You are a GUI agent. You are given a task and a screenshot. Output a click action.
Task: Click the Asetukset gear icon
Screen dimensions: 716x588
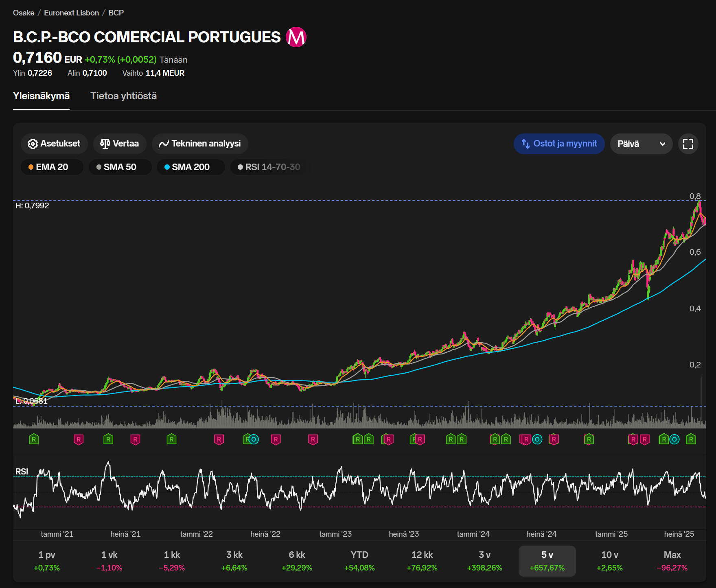33,144
